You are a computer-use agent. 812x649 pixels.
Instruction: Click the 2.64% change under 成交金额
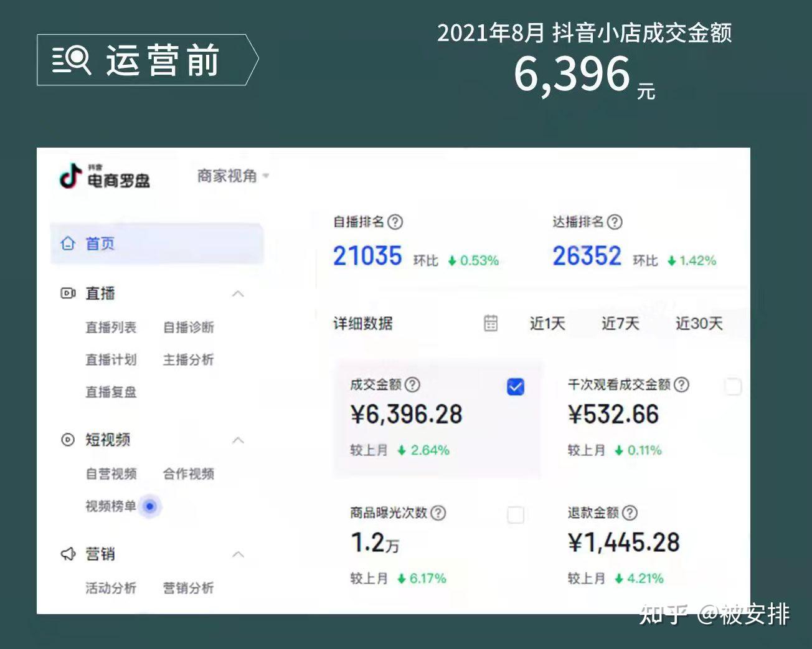click(x=423, y=450)
